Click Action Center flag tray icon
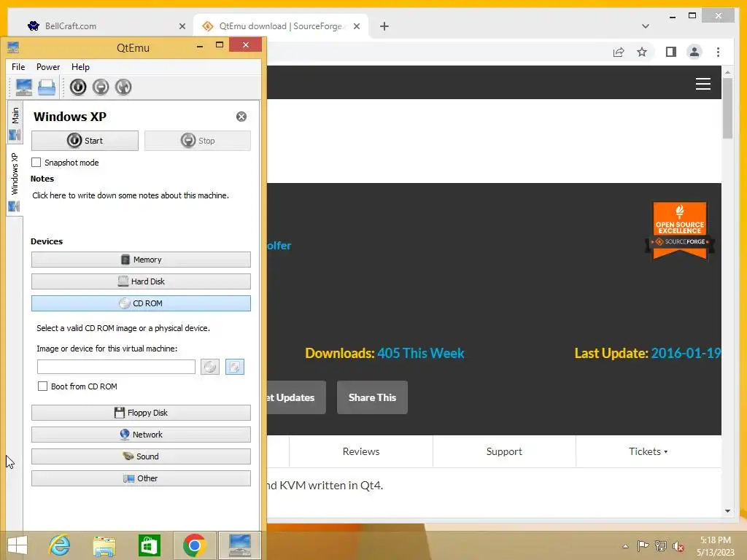Screen dimensions: 747x560 [x=643, y=546]
